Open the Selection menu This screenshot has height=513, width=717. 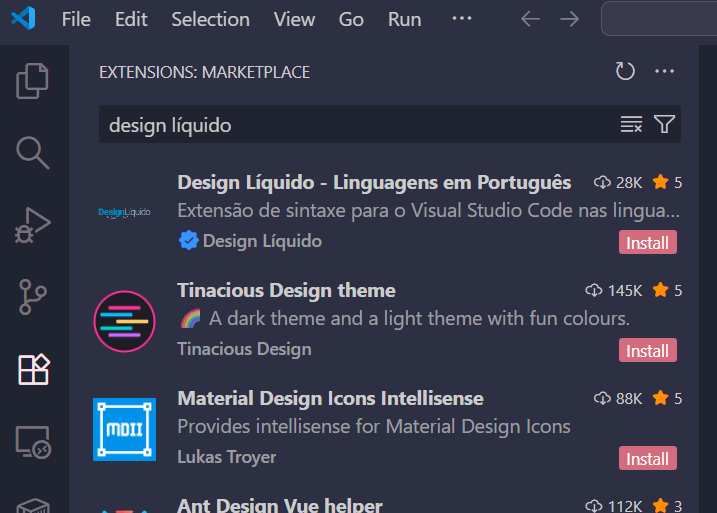210,19
